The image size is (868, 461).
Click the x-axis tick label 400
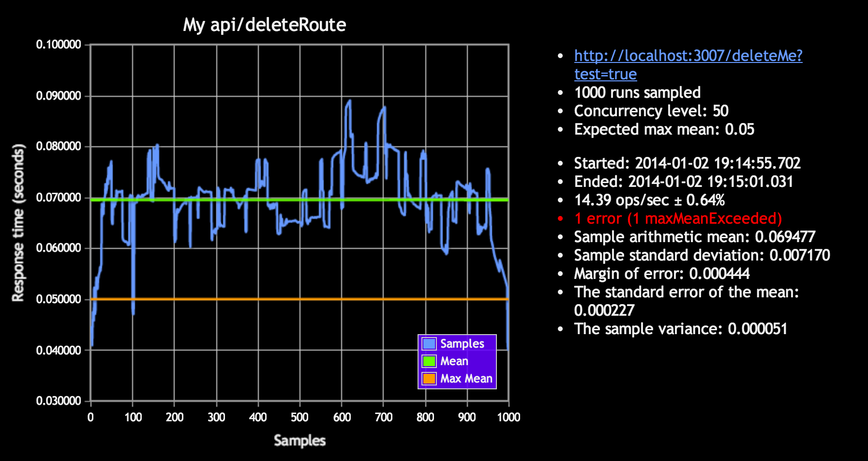pos(258,417)
